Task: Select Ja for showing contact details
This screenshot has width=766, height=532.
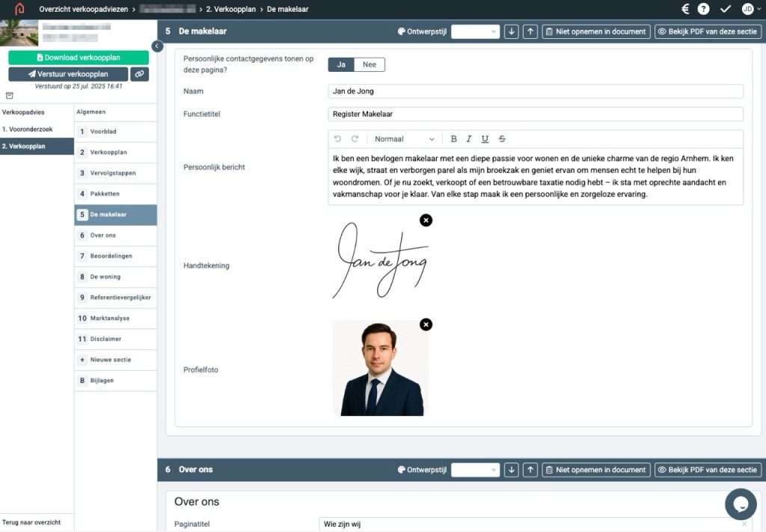Action: (x=341, y=64)
